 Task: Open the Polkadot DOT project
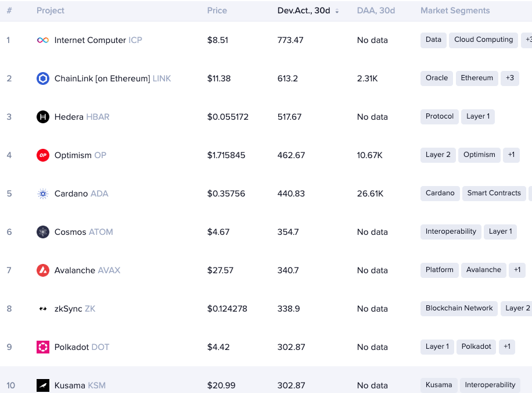coord(82,347)
